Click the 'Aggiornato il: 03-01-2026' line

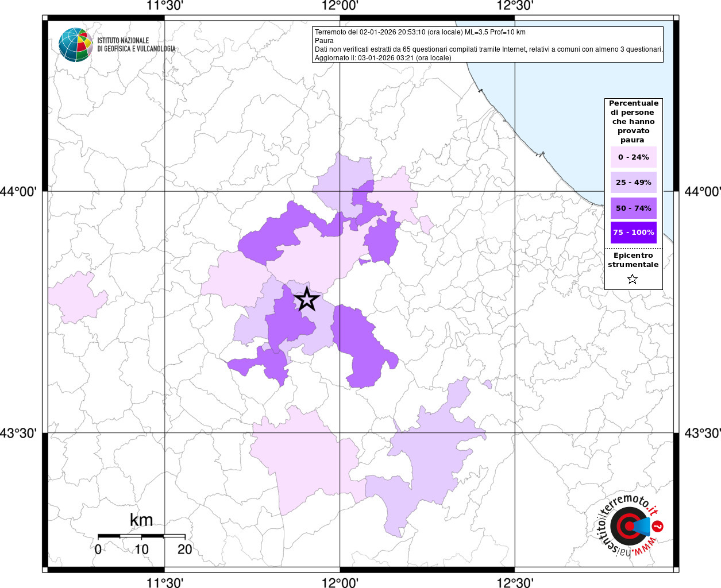tap(383, 58)
